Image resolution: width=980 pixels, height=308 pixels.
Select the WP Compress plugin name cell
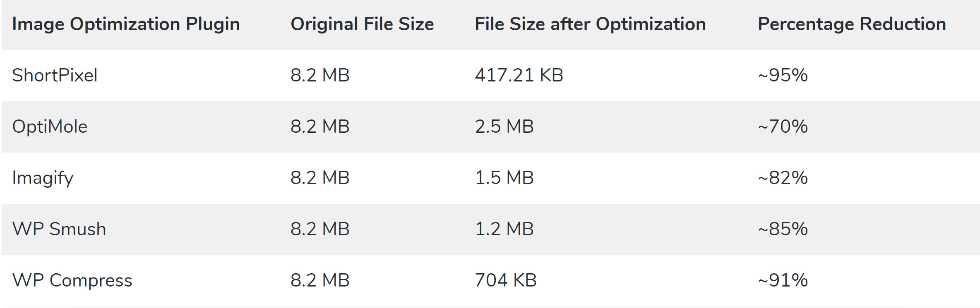click(x=72, y=280)
